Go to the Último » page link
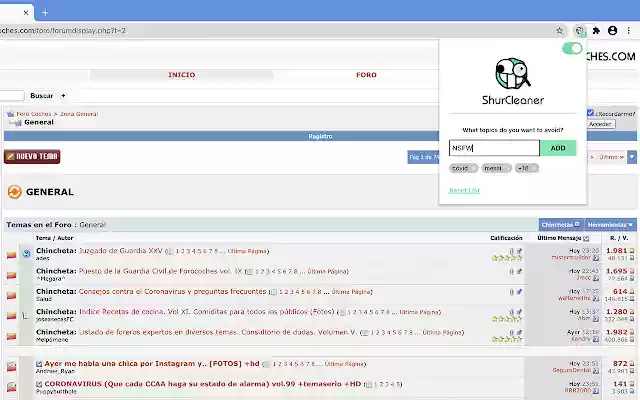This screenshot has width=640, height=400. tap(611, 157)
